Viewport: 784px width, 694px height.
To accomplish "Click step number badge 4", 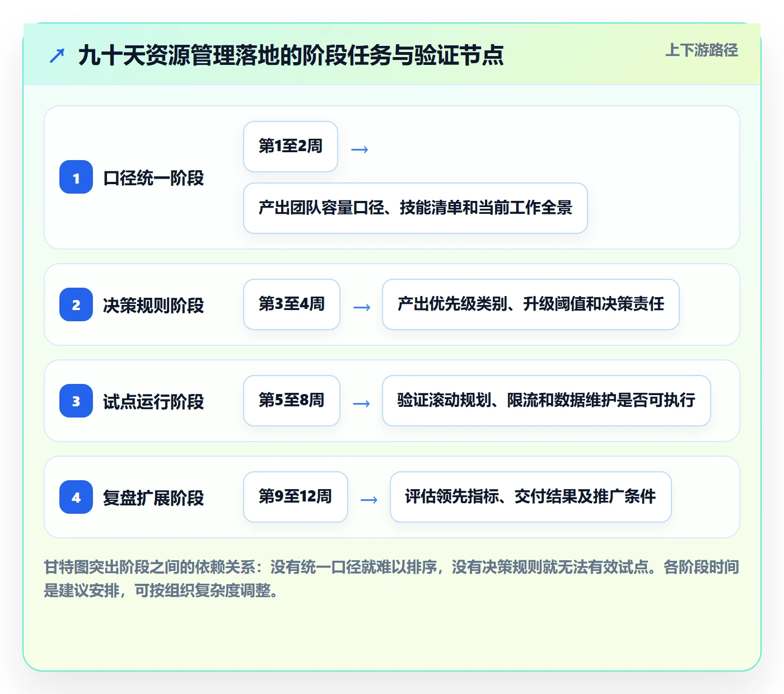I will point(76,497).
